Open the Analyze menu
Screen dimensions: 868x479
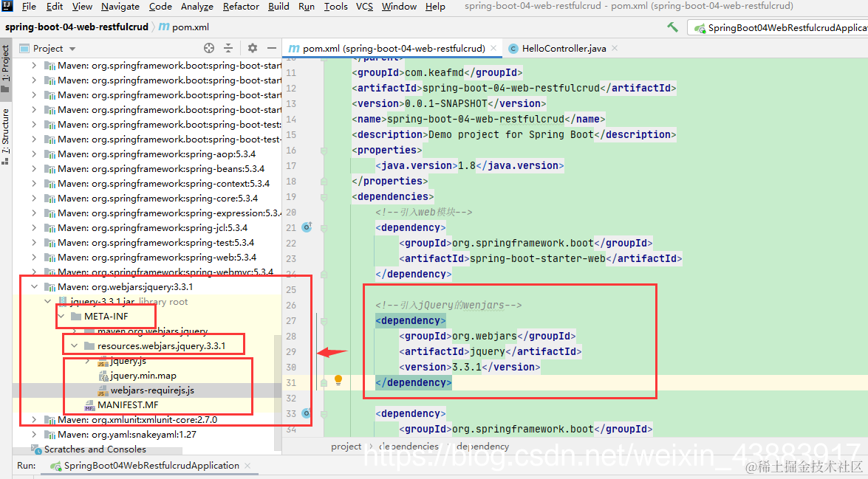197,7
